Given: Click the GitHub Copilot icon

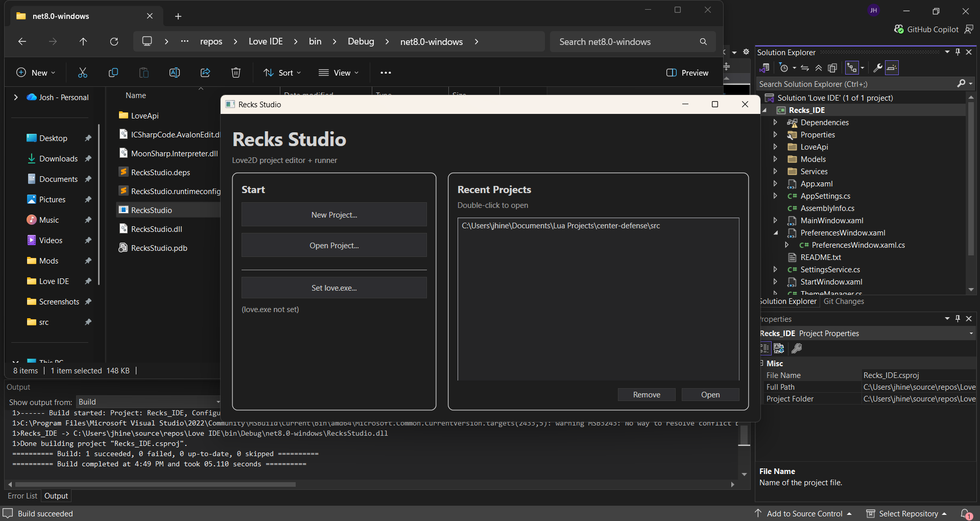Looking at the screenshot, I should pos(899,29).
